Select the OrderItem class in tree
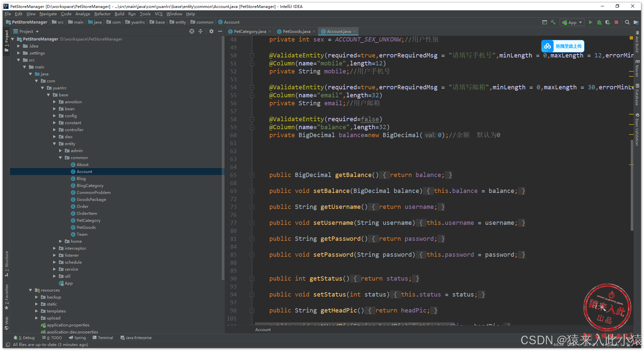The image size is (644, 351). (x=87, y=214)
